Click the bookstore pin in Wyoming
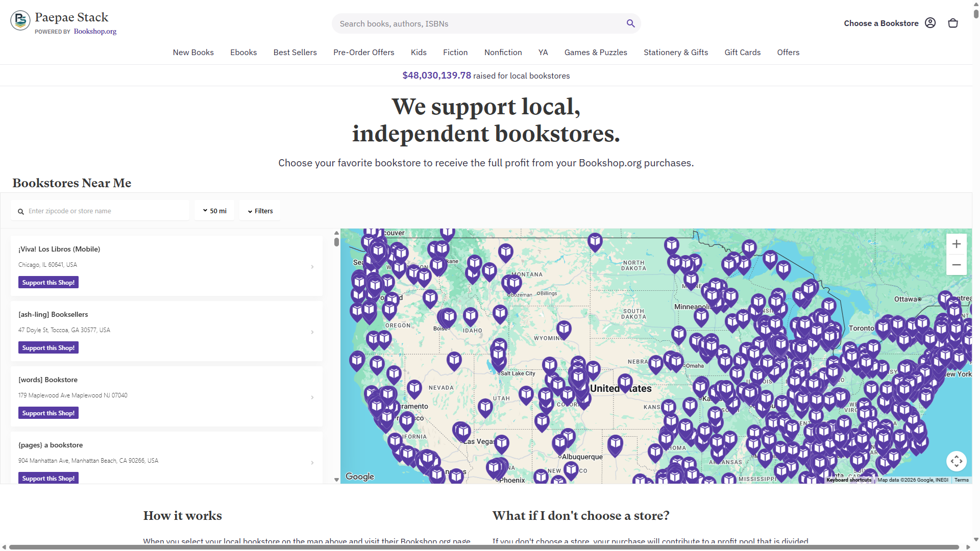The width and height of the screenshot is (980, 551). (563, 331)
